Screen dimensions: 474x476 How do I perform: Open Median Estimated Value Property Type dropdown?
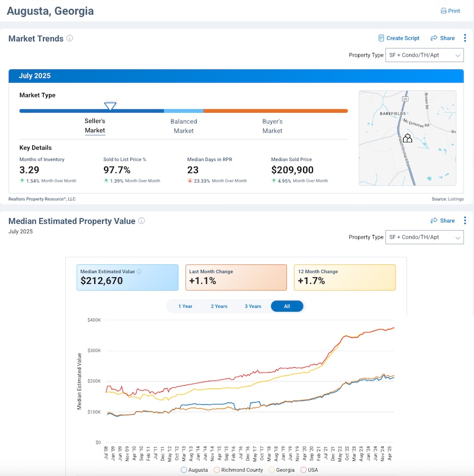click(x=424, y=237)
